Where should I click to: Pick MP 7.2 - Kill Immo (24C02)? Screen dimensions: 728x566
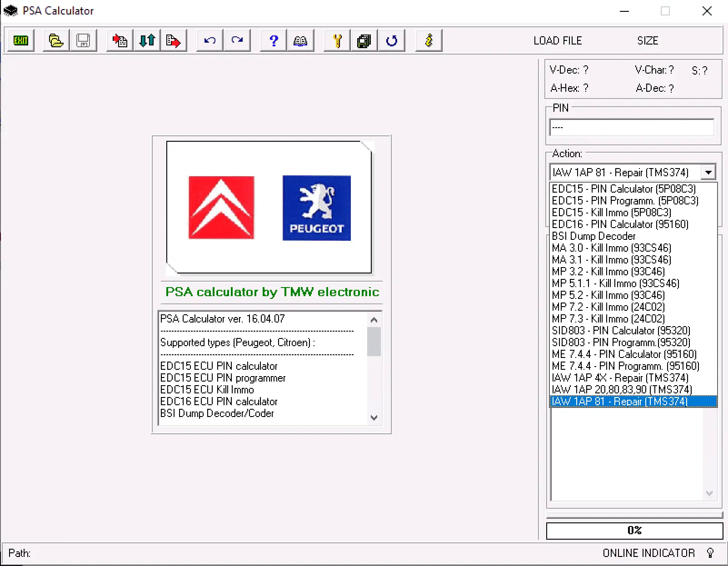pyautogui.click(x=633, y=307)
